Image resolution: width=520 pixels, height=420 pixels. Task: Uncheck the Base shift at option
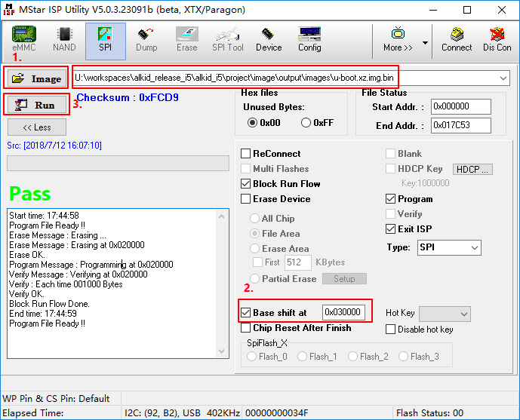click(x=245, y=312)
